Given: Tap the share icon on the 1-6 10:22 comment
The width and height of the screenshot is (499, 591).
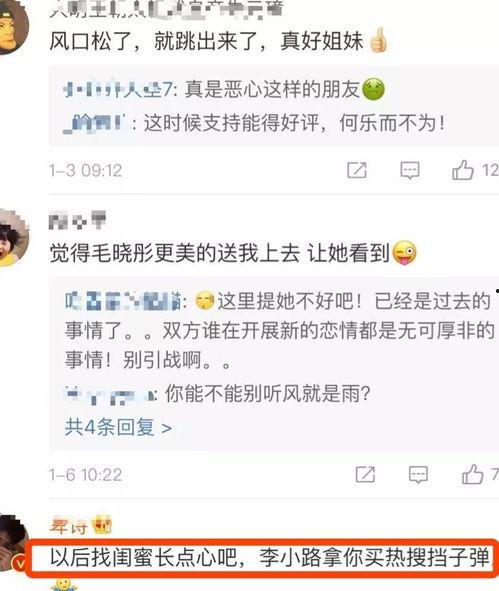Looking at the screenshot, I should [365, 475].
